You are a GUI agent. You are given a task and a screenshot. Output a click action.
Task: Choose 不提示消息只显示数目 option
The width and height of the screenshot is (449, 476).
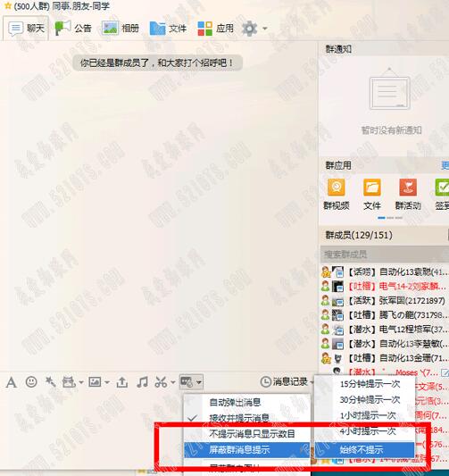point(247,434)
